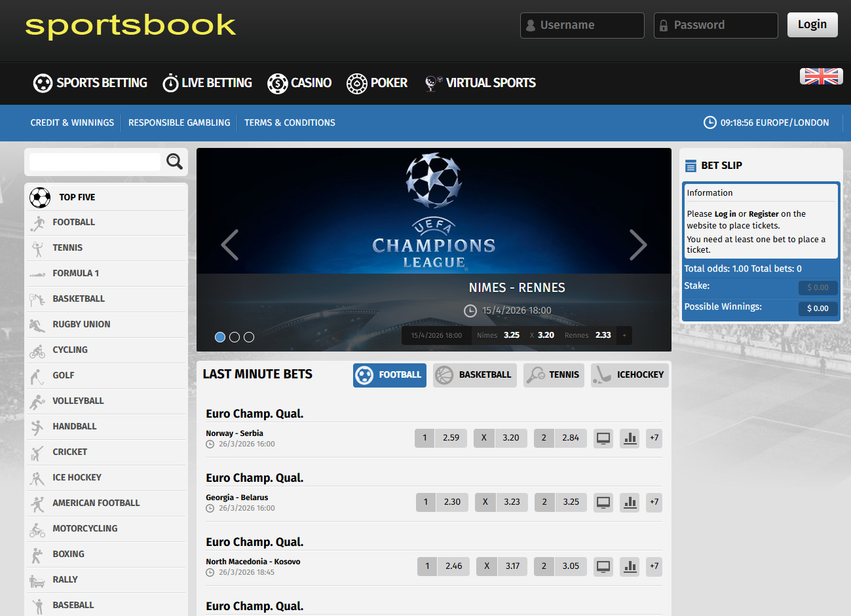This screenshot has width=851, height=616.
Task: Expand +7 more bets for Norway - Serbia
Action: coord(654,438)
